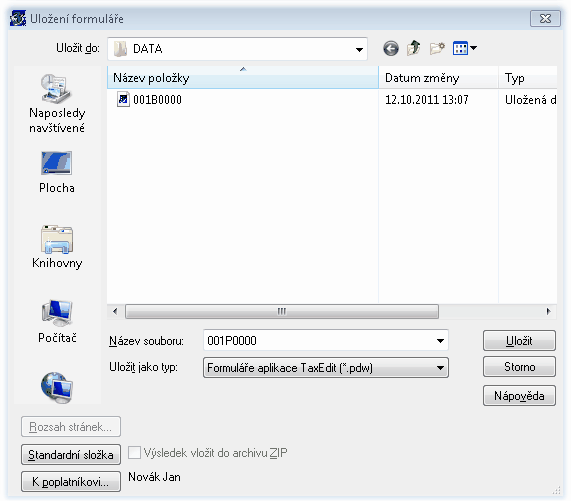Open the Uložit jako typ dropdown

[x=326, y=368]
